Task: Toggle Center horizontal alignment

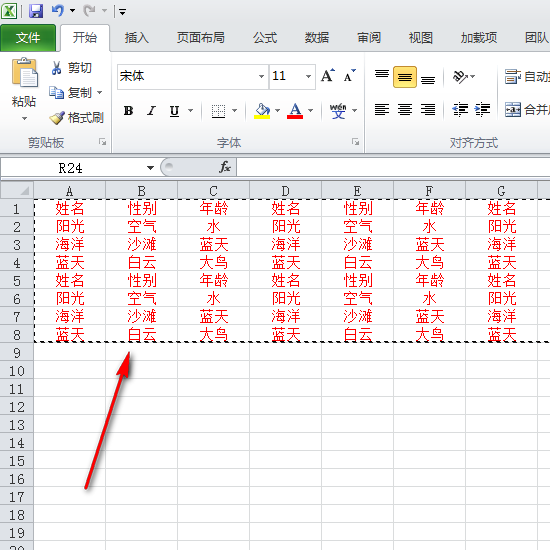Action: (x=405, y=110)
